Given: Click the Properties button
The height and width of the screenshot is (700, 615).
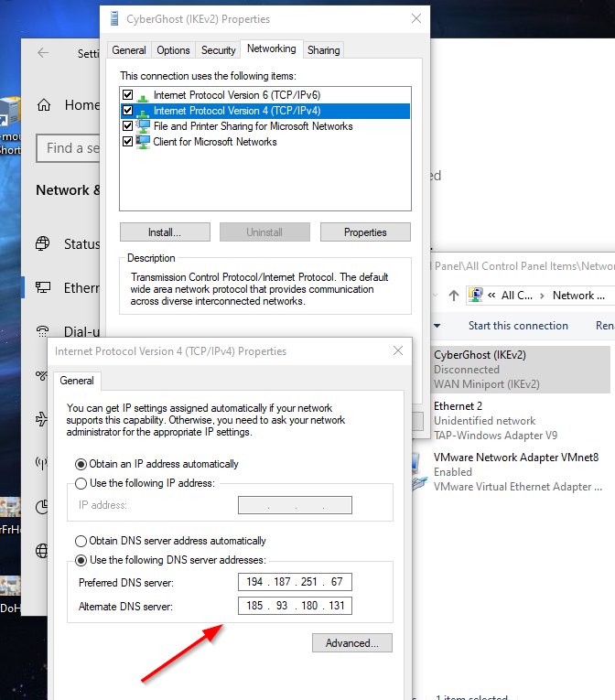Looking at the screenshot, I should pyautogui.click(x=365, y=232).
